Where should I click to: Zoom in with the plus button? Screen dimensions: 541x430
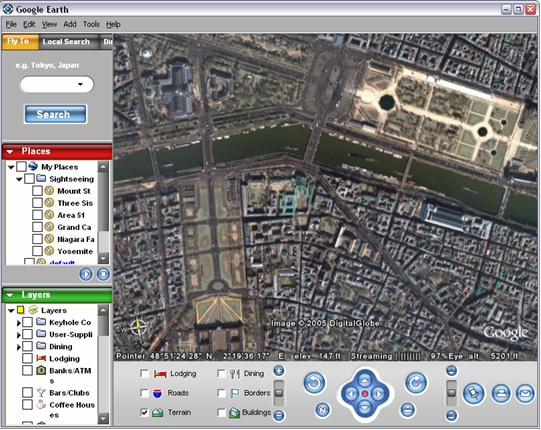[279, 371]
